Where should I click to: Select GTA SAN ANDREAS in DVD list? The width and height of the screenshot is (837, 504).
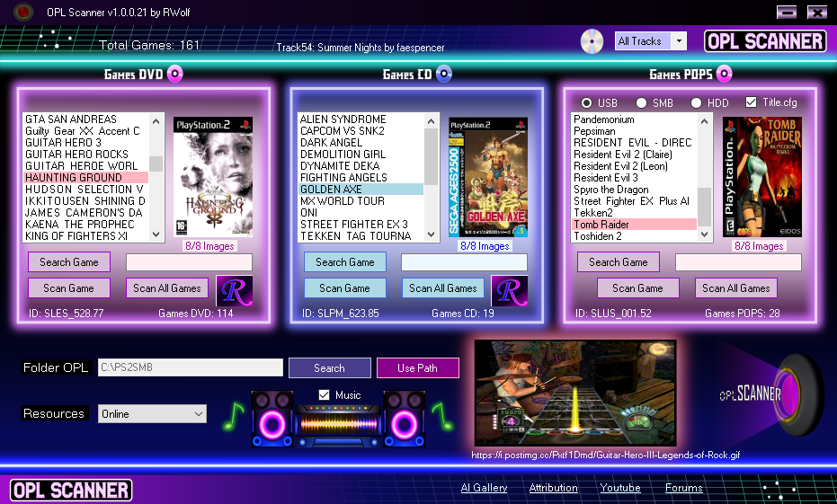pyautogui.click(x=86, y=119)
